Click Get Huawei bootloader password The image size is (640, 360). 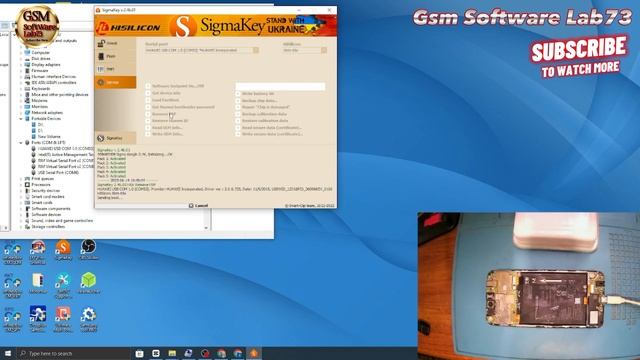click(180, 107)
